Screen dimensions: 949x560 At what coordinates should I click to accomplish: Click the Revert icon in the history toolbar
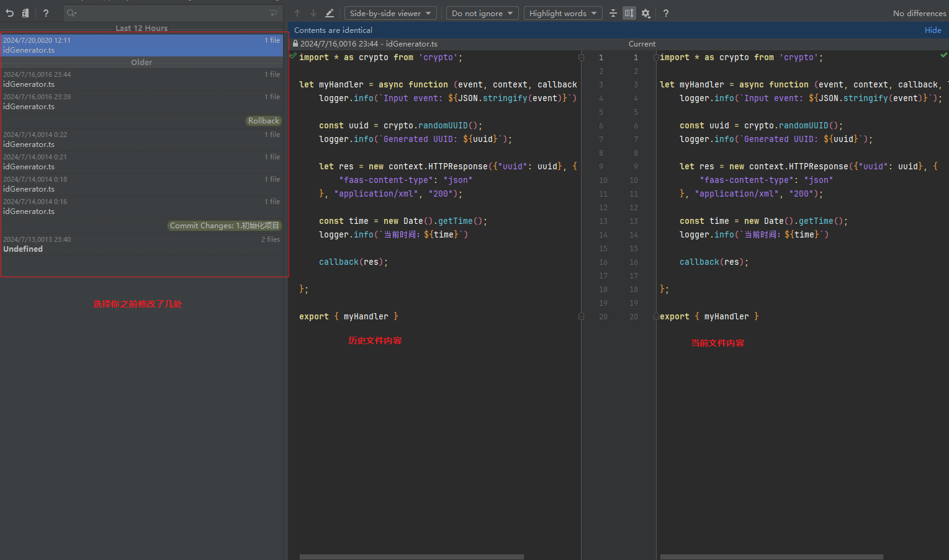(x=9, y=13)
